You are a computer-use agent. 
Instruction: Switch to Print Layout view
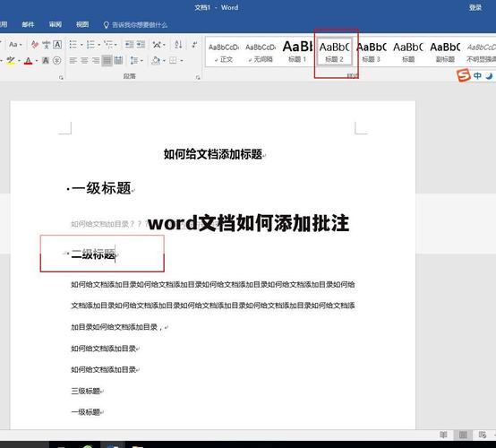click(x=463, y=435)
